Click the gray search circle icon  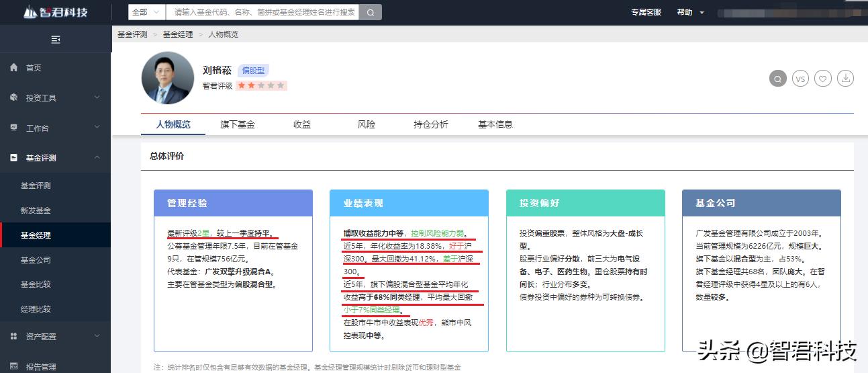click(777, 79)
